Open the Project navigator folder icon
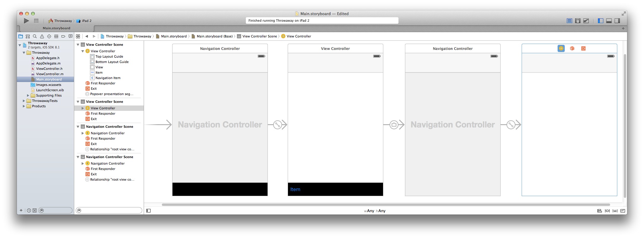 [x=20, y=36]
